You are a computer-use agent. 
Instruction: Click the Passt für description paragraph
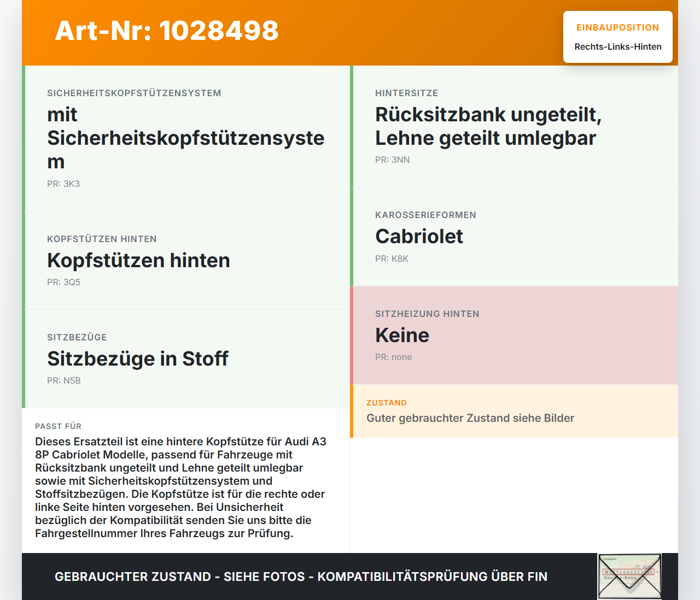click(x=180, y=487)
